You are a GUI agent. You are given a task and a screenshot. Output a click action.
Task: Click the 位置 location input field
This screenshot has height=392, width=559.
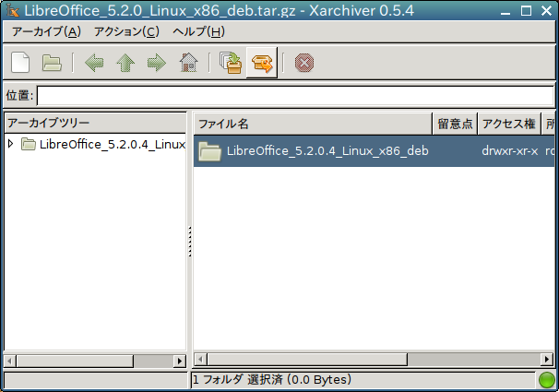295,96
